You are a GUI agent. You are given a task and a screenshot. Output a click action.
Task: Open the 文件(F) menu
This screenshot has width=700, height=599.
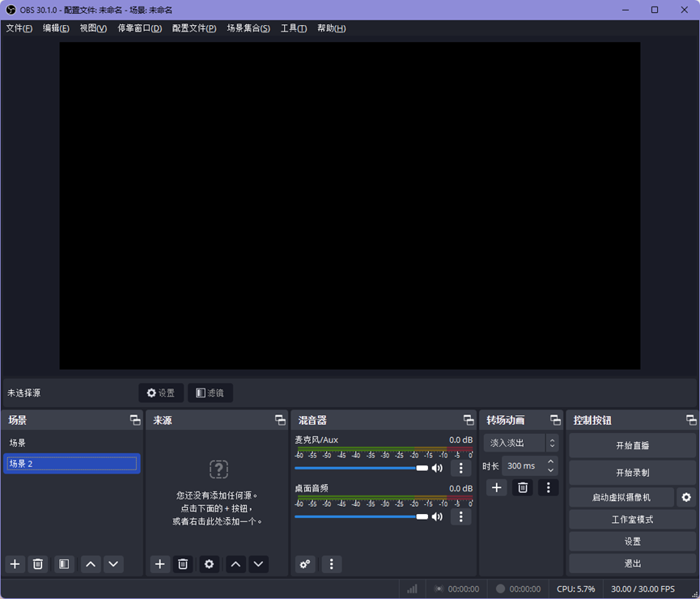19,28
